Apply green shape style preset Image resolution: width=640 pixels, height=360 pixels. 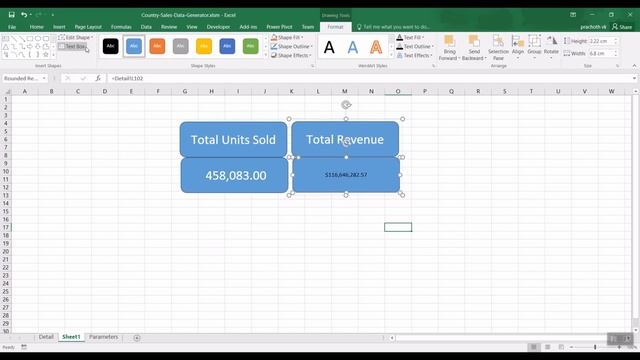pyautogui.click(x=250, y=46)
